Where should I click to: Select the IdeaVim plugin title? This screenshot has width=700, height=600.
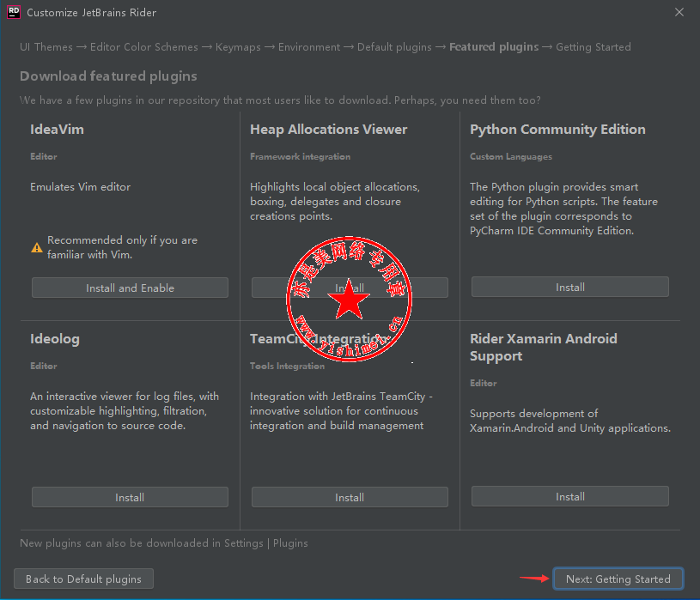[58, 130]
